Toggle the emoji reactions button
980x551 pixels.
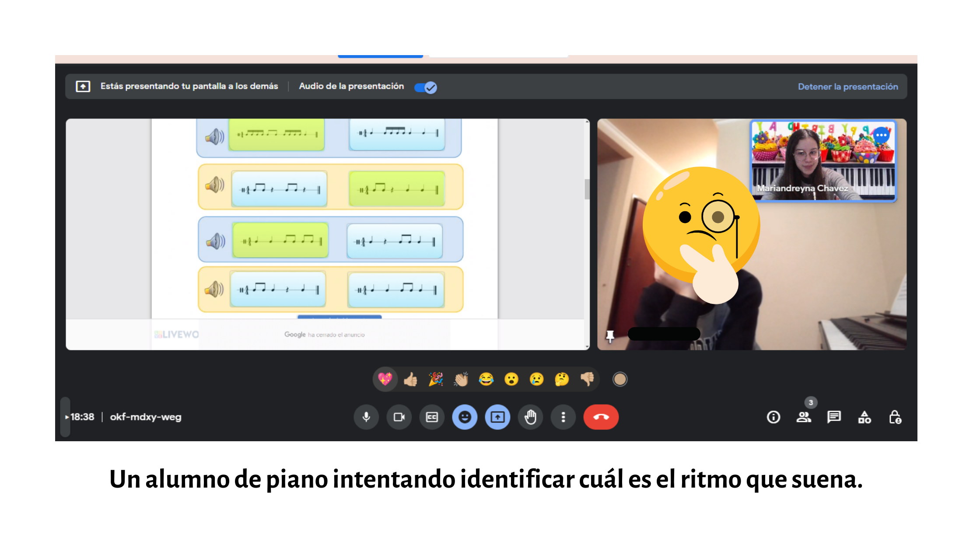point(465,417)
